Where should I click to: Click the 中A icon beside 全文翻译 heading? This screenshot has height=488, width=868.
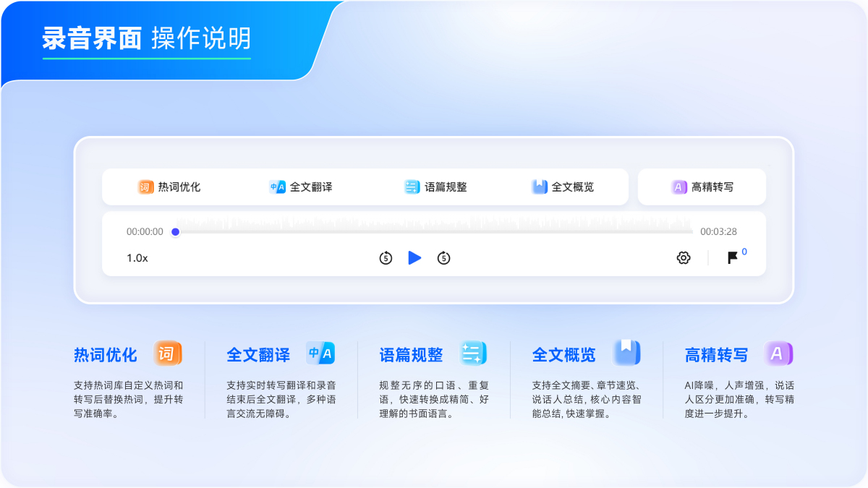point(319,353)
